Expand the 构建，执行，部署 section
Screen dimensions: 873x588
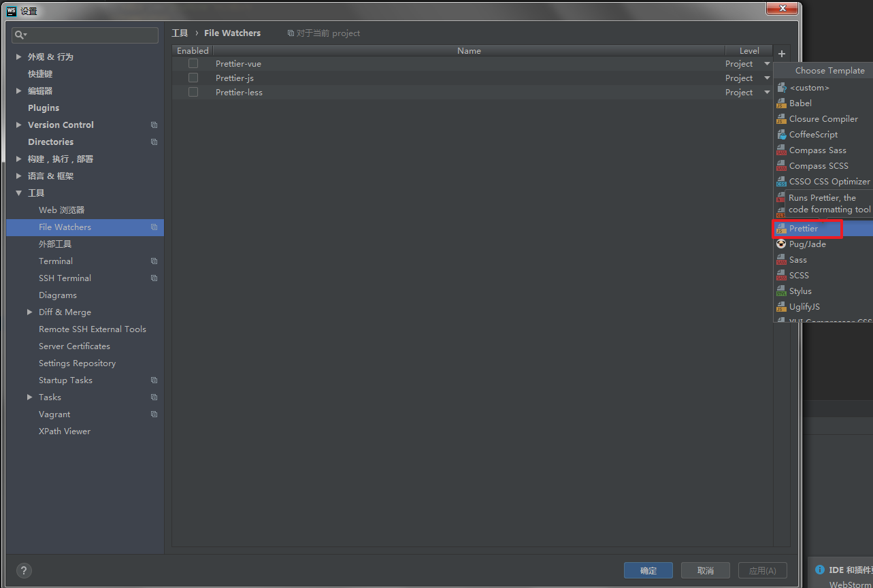[18, 159]
